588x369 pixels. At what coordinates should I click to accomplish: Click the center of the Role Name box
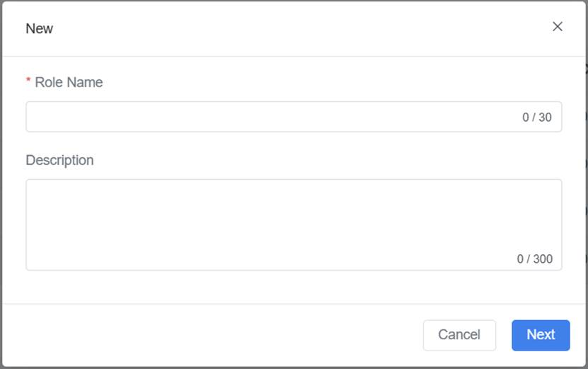[x=294, y=117]
